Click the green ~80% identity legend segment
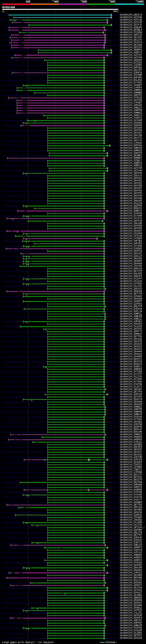146x644 pixels. coord(101,4)
